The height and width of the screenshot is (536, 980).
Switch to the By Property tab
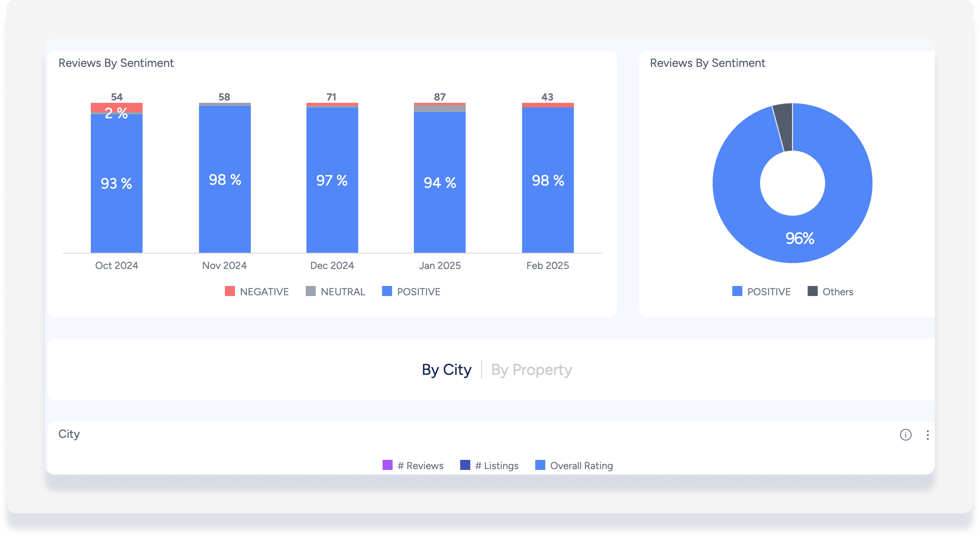pos(531,370)
